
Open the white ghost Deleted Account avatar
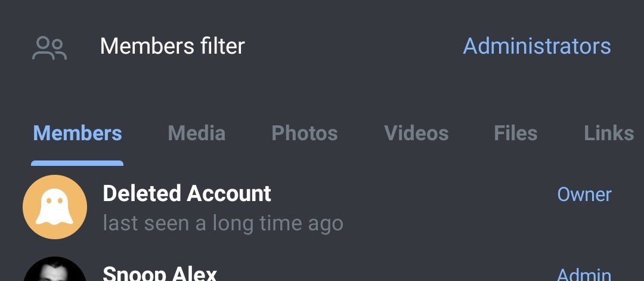(55, 206)
